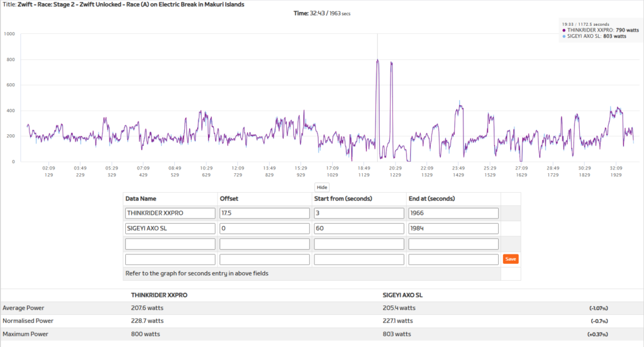Click the SIGEYI AXO SL Offset field containing 0
This screenshot has height=347, width=644.
pos(264,229)
